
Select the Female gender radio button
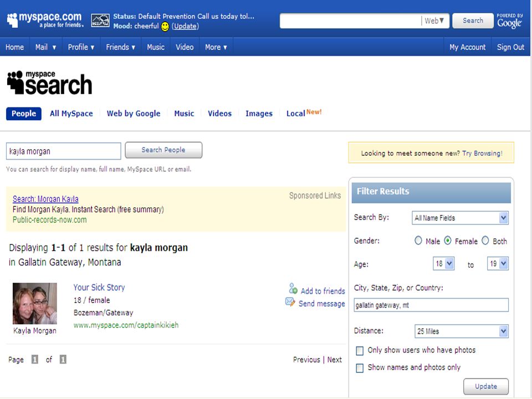(x=448, y=241)
